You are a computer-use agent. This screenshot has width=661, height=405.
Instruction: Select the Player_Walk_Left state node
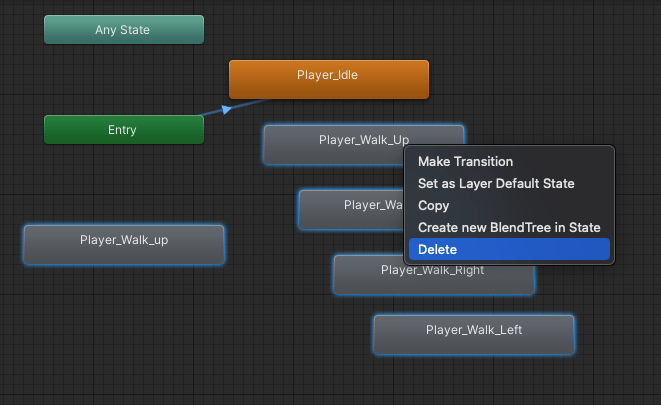[x=473, y=334]
